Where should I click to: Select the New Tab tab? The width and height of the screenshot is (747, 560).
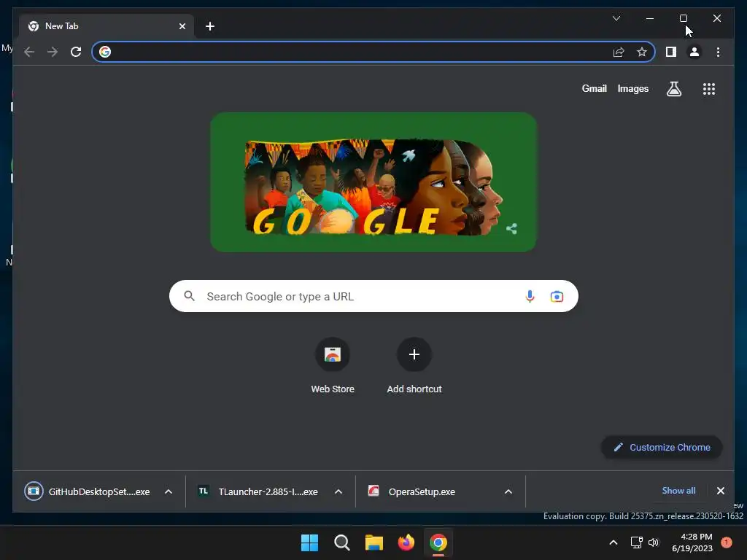107,26
